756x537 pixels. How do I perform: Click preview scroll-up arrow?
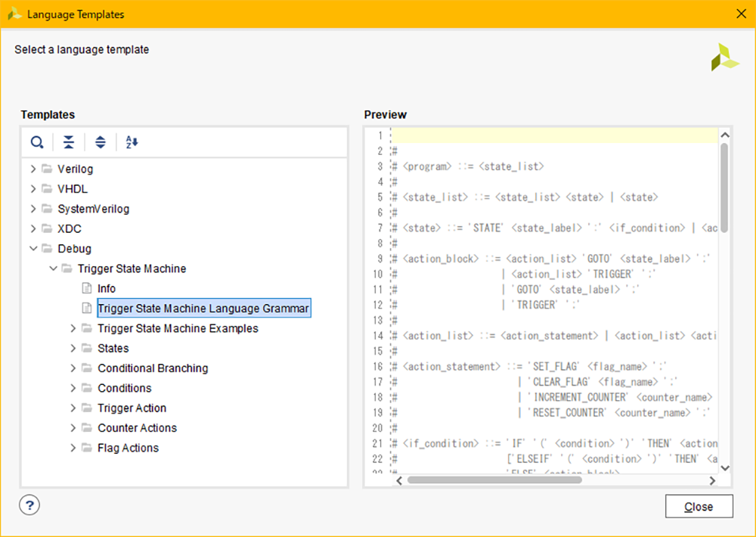click(724, 135)
